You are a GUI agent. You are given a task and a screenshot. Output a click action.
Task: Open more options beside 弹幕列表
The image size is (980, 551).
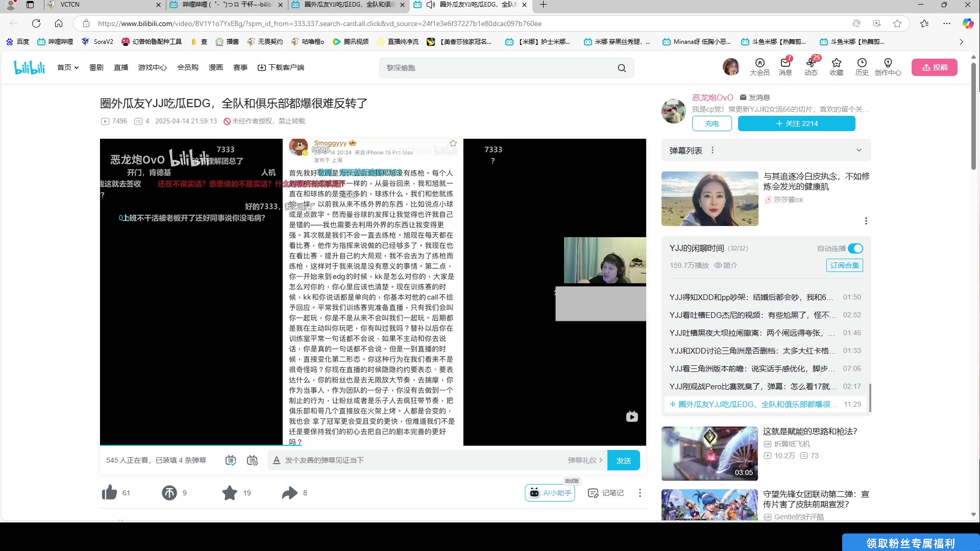click(x=713, y=151)
